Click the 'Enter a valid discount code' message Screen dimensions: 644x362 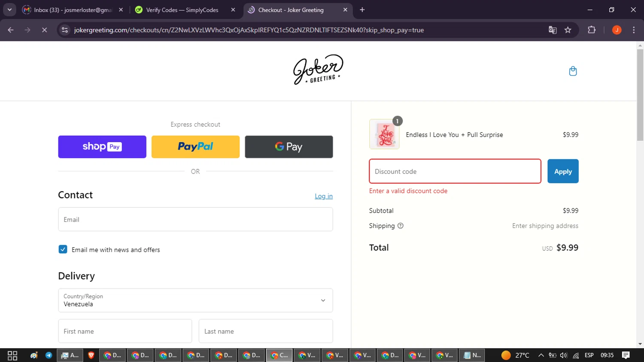coord(408,191)
